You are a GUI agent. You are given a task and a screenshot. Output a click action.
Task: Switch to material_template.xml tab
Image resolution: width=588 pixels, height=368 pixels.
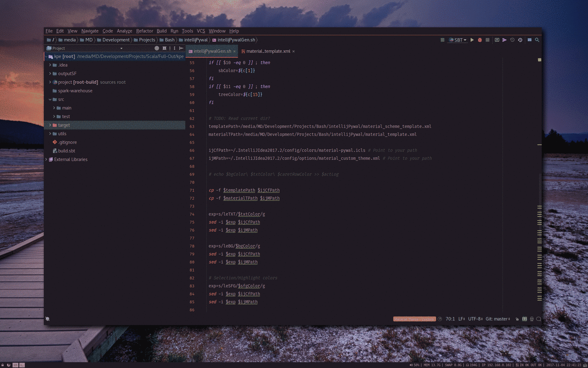pyautogui.click(x=268, y=51)
